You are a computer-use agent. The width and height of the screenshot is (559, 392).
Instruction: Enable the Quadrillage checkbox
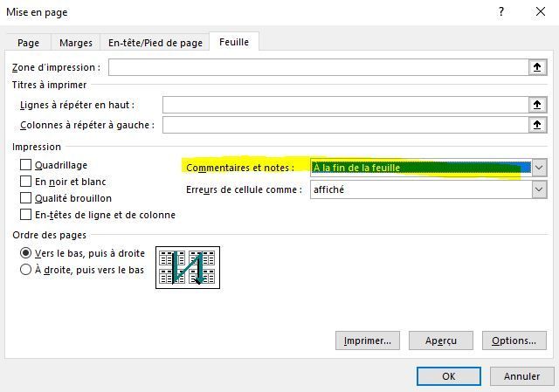(x=25, y=165)
